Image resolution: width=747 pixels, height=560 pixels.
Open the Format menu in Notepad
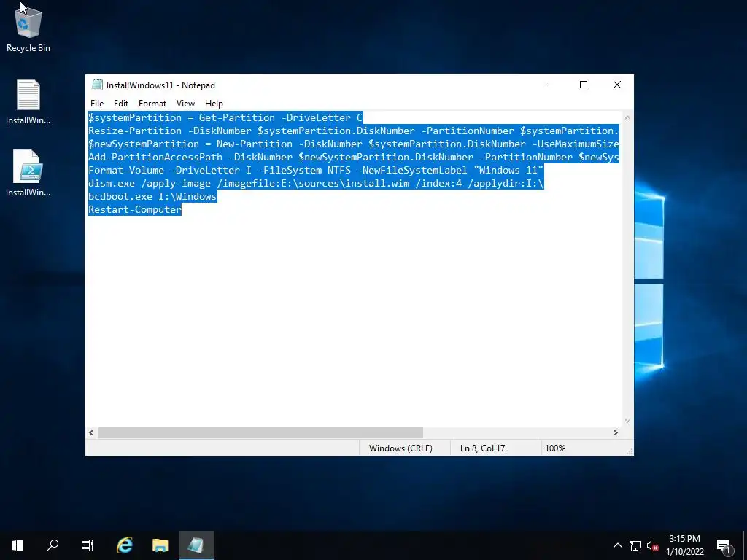tap(152, 104)
